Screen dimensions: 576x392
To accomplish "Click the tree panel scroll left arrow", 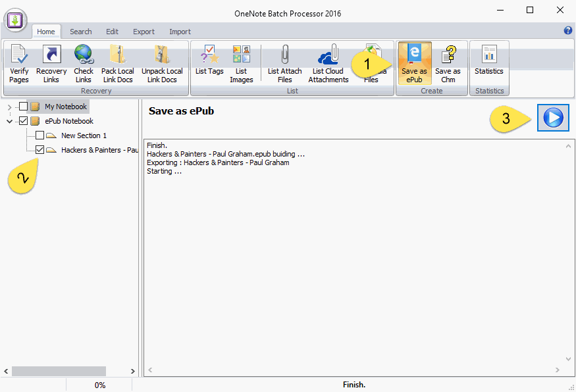I will point(6,371).
